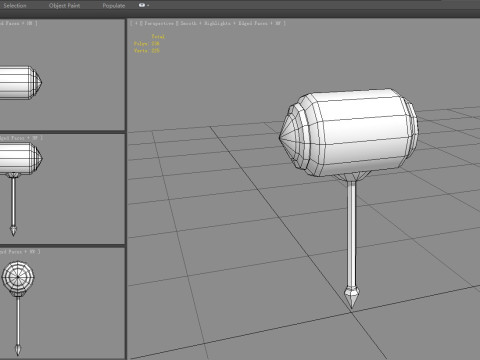This screenshot has width=480, height=360.
Task: Activate the viewport showing hammer side view with handle
Action: point(62,189)
